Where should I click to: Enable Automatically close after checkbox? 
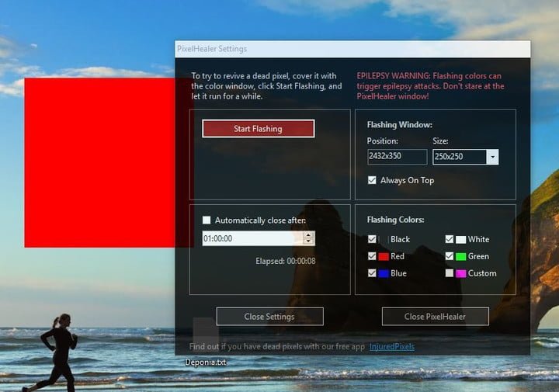pyautogui.click(x=207, y=220)
